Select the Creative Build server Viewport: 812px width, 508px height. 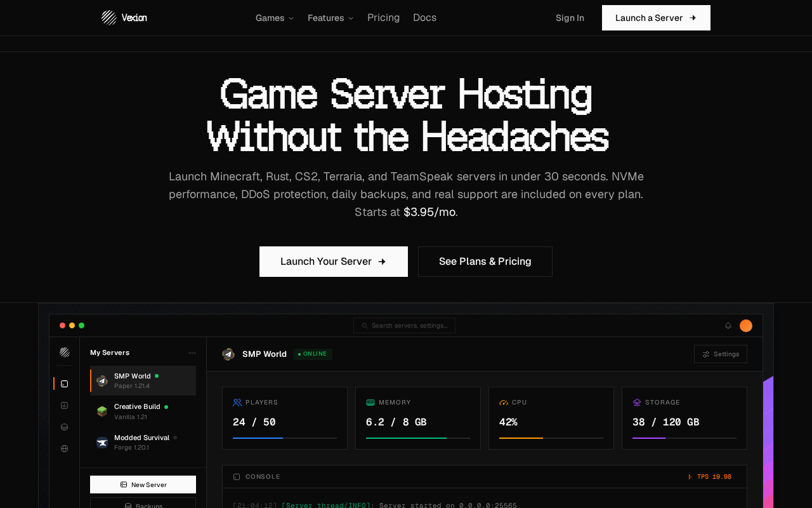pyautogui.click(x=143, y=411)
